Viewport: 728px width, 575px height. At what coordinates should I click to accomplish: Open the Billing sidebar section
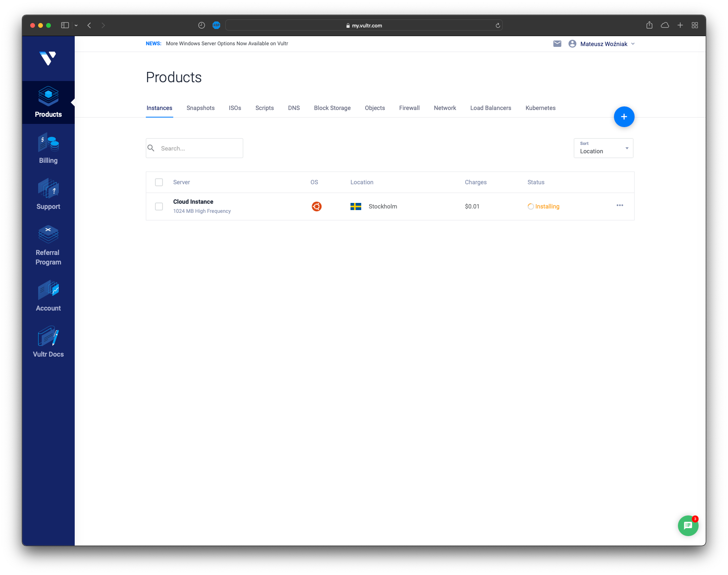pyautogui.click(x=48, y=149)
